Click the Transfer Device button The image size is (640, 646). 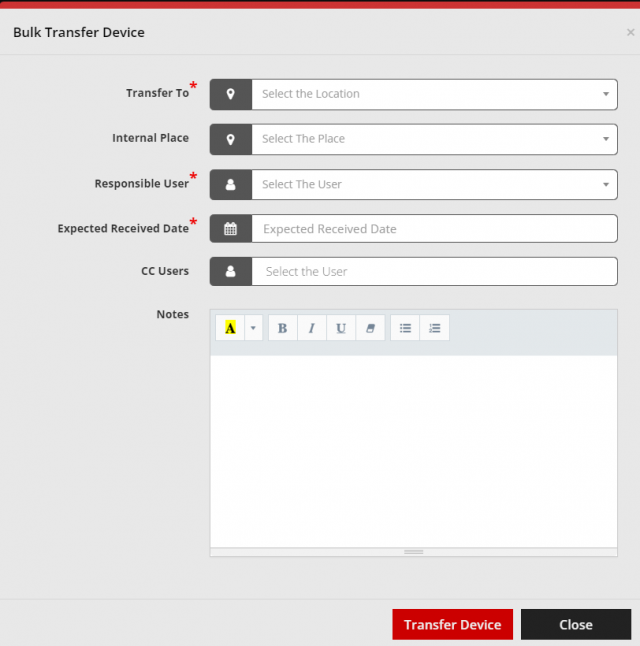452,625
